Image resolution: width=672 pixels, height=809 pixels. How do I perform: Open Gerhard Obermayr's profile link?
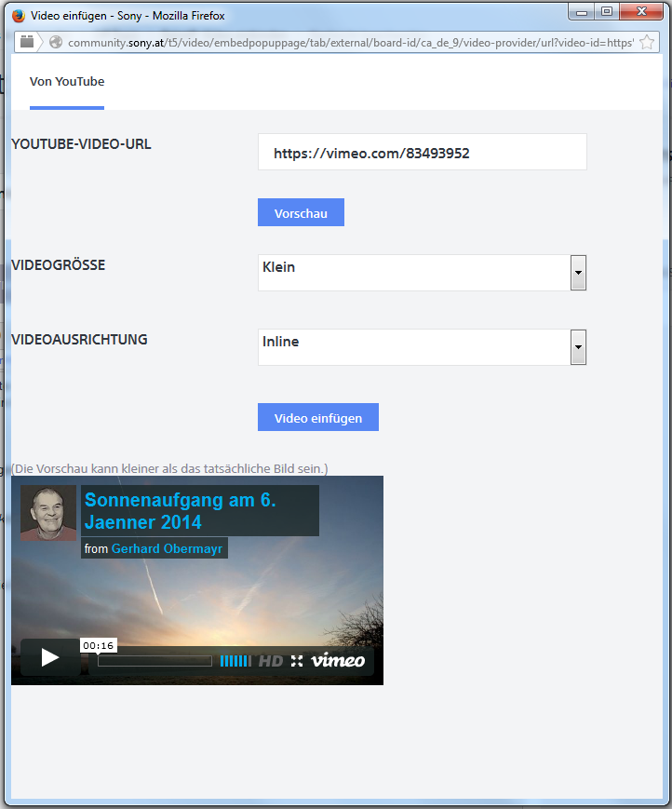click(x=167, y=549)
